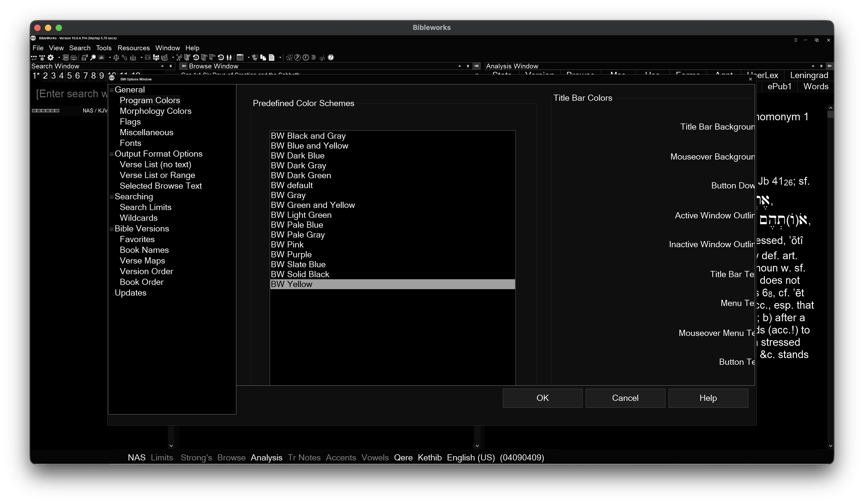Click the search magnifier toolbar icon
Viewport: 864px width, 504px height.
93,57
